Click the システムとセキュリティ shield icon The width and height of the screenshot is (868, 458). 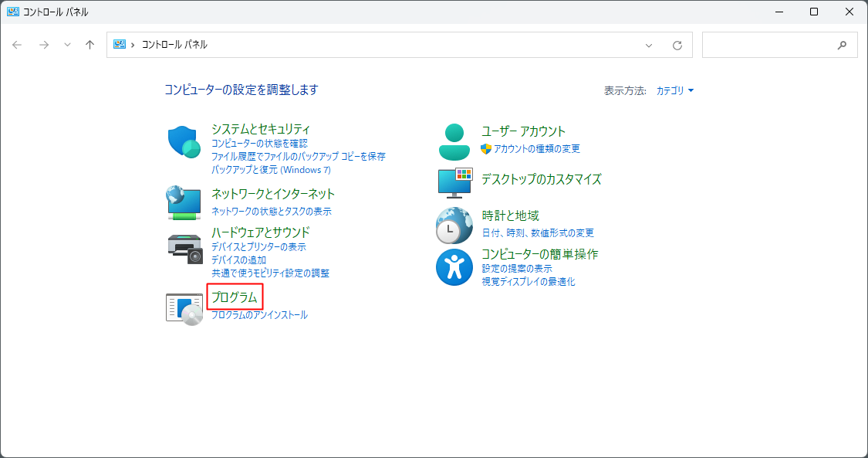point(183,142)
